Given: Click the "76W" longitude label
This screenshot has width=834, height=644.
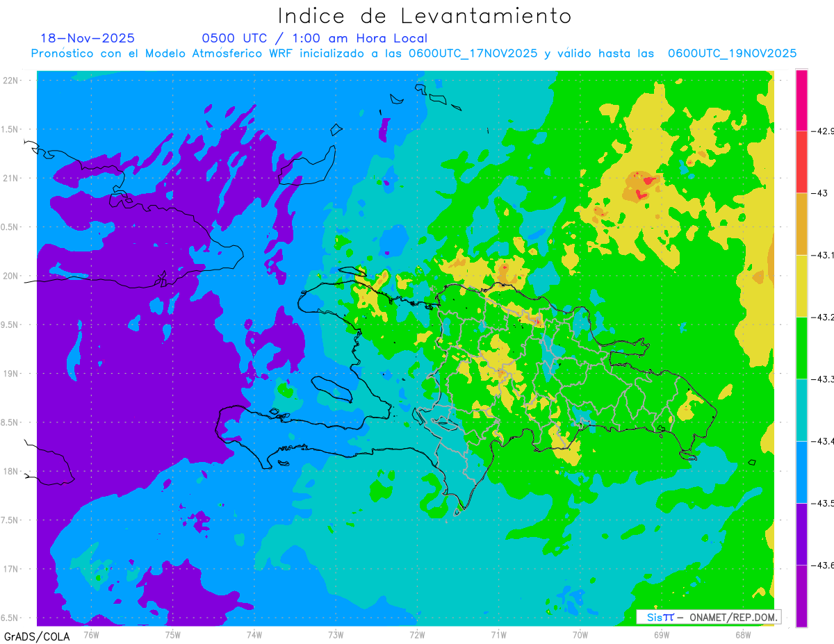Looking at the screenshot, I should coord(91,634).
